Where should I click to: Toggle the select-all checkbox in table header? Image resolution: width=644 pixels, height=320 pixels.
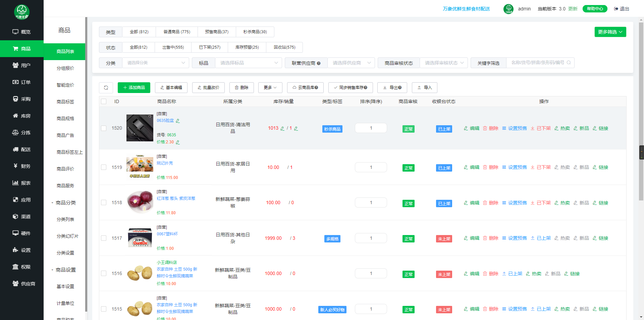click(104, 101)
